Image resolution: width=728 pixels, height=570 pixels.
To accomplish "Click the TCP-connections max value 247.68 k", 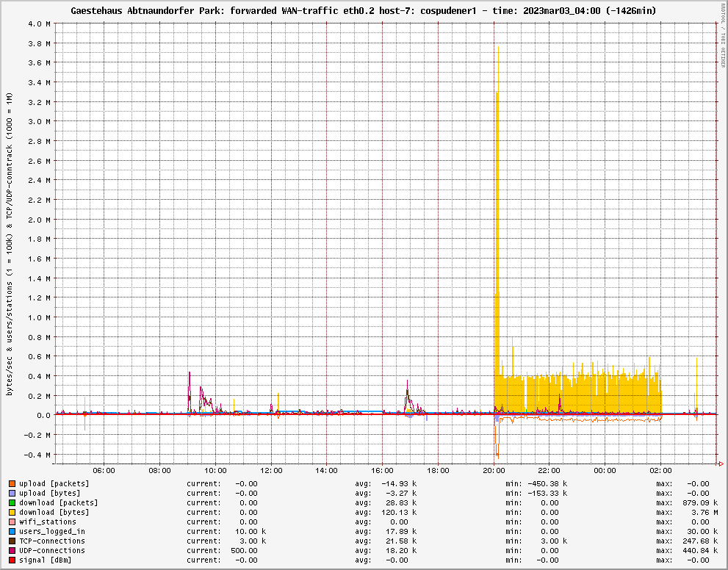I will (700, 541).
